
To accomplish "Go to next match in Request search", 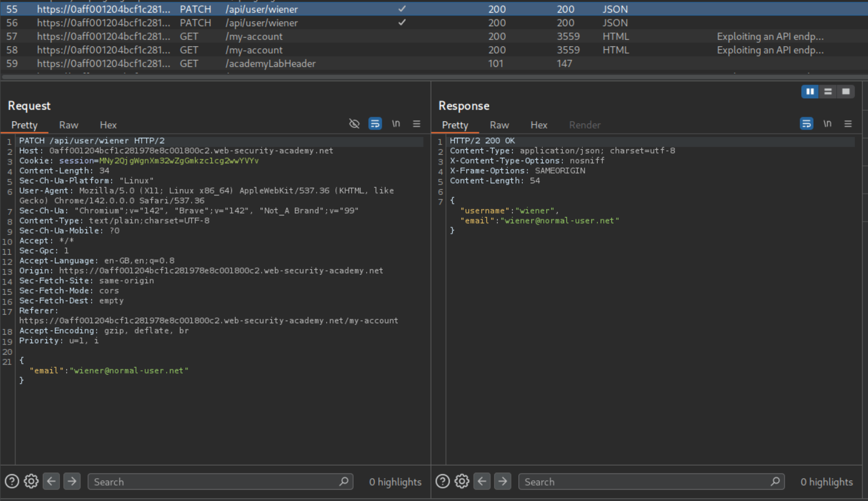I will point(72,482).
